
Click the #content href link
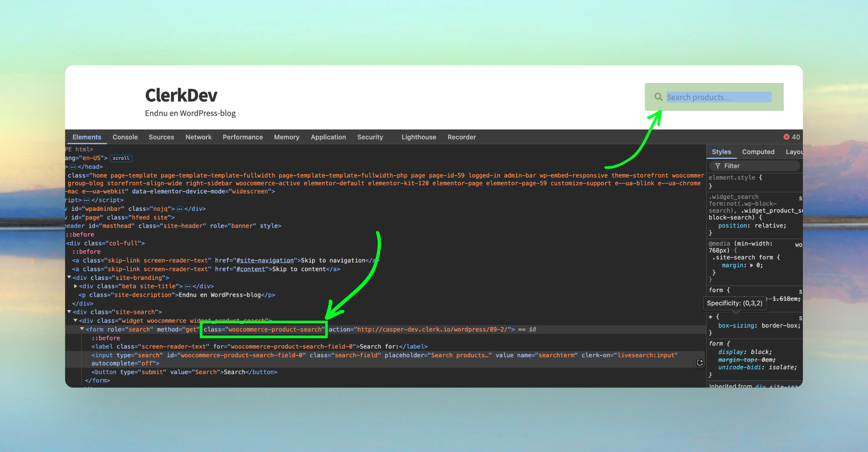(x=250, y=269)
